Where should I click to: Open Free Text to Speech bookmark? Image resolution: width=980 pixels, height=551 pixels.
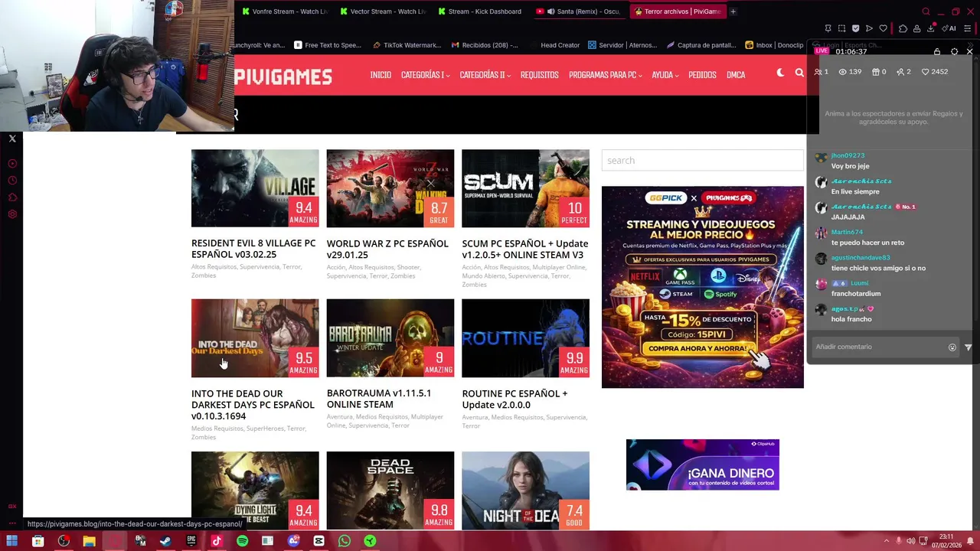(x=327, y=45)
